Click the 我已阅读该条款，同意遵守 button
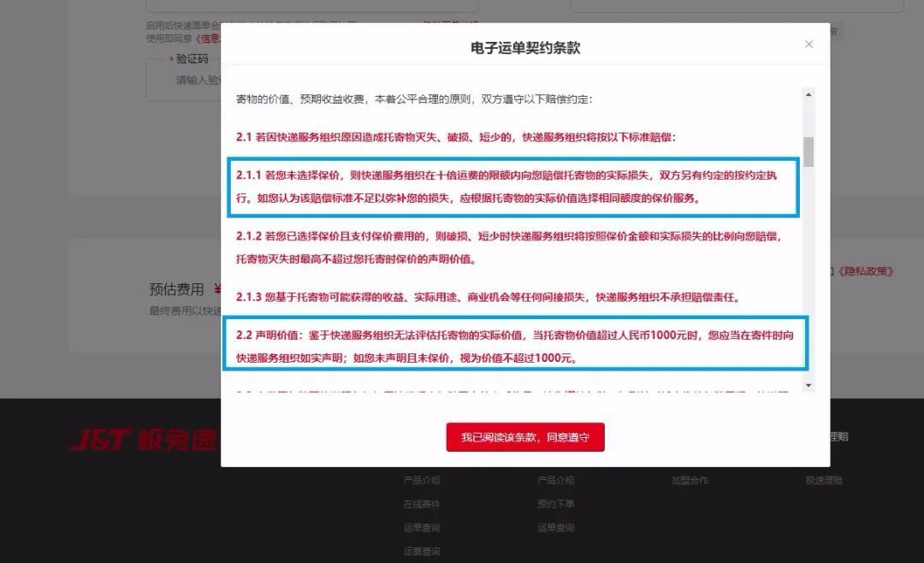This screenshot has width=924, height=563. pyautogui.click(x=524, y=436)
